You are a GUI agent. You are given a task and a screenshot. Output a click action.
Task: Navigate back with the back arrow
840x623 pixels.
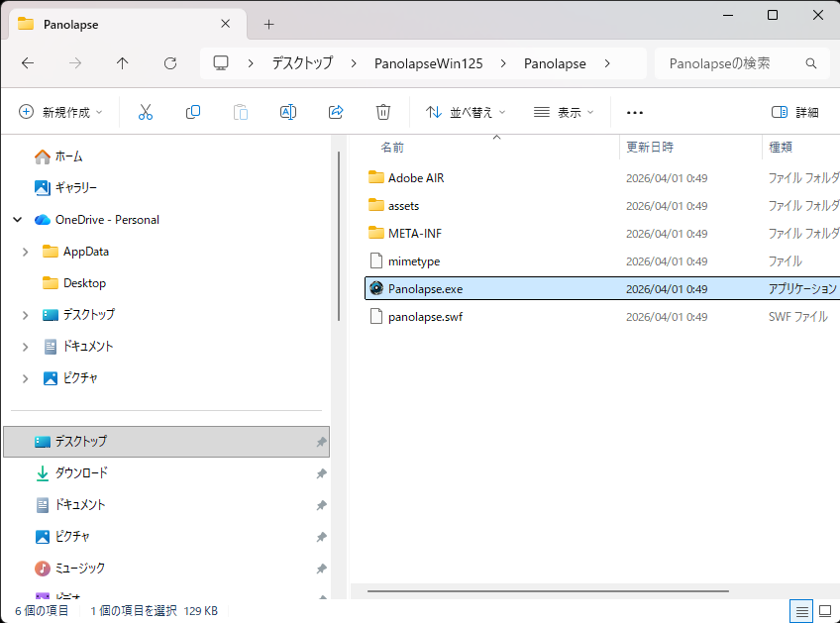tap(28, 63)
